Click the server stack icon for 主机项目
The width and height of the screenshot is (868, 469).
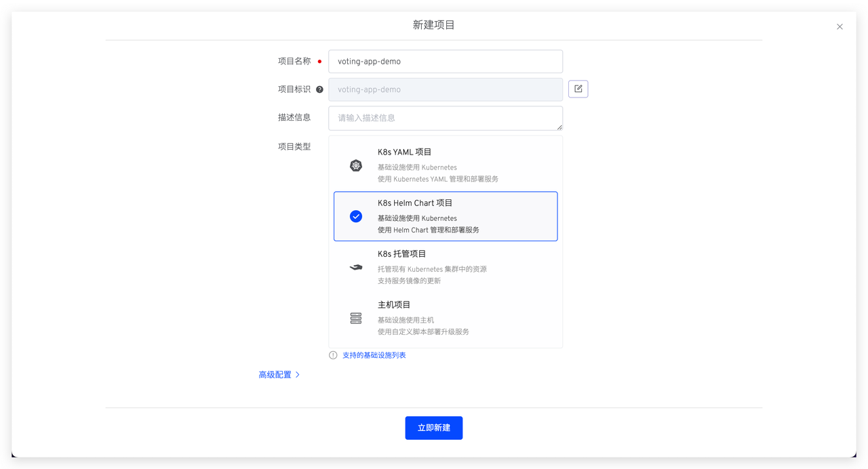point(356,318)
